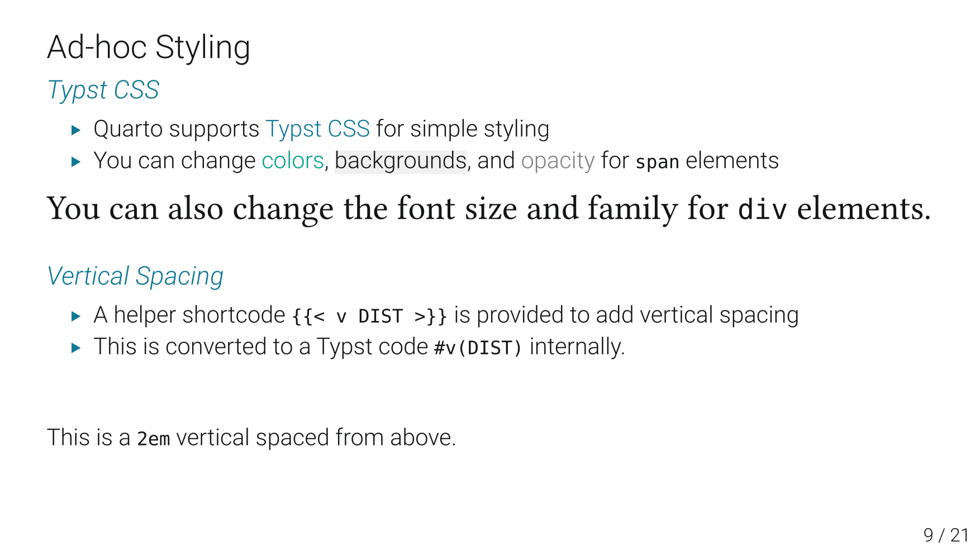The image size is (980, 551).
Task: Click the "#v(DIST)" inline code
Action: pyautogui.click(x=478, y=348)
